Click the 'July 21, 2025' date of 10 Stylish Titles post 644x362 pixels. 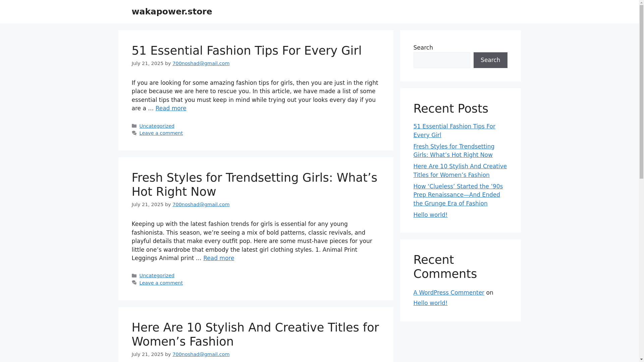(148, 354)
